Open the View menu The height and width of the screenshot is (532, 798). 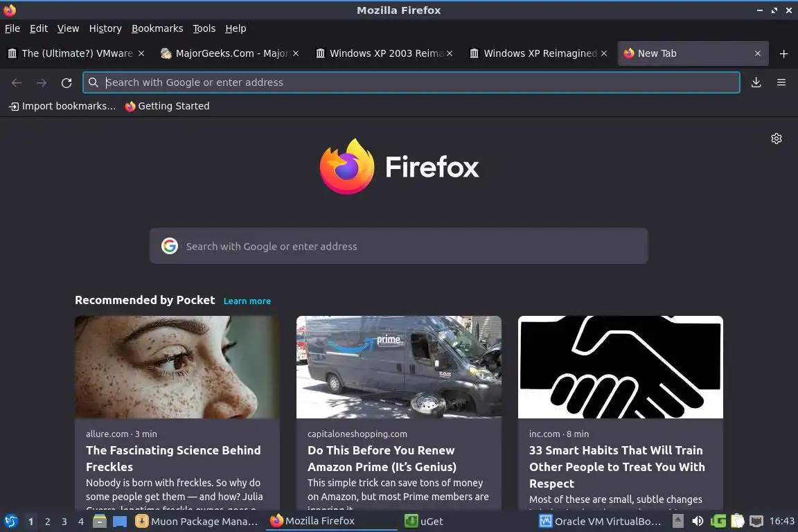pyautogui.click(x=68, y=28)
